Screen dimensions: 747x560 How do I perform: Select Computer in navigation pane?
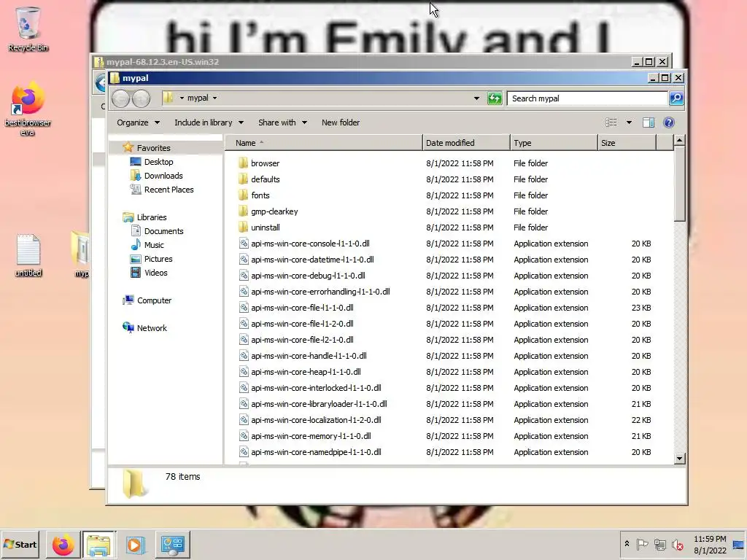[154, 300]
